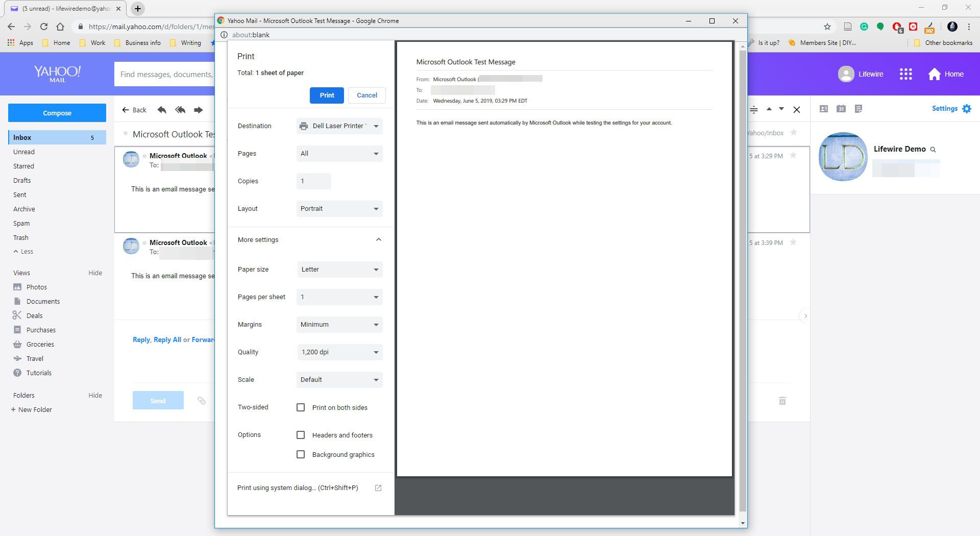Image resolution: width=980 pixels, height=536 pixels.
Task: Select the Spam folder
Action: (21, 223)
